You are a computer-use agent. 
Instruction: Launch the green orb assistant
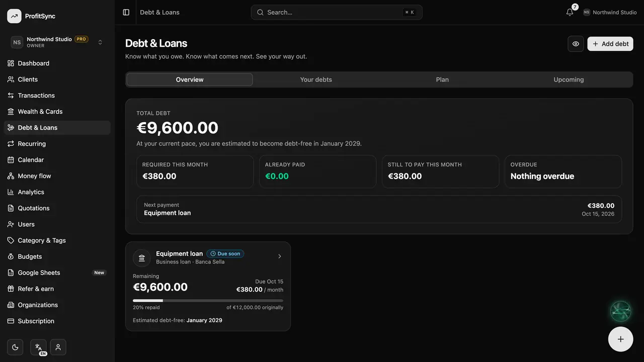click(620, 311)
